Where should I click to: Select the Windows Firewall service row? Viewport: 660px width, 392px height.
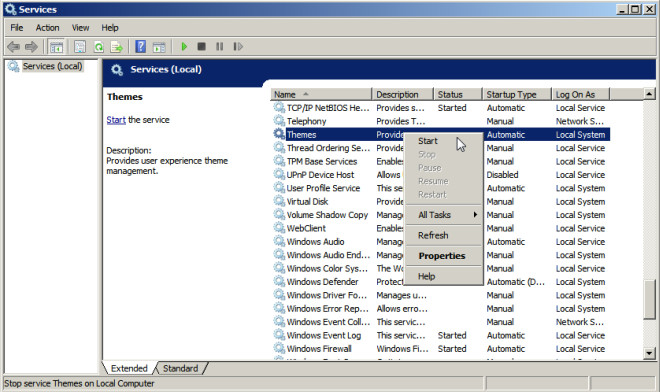click(x=440, y=349)
